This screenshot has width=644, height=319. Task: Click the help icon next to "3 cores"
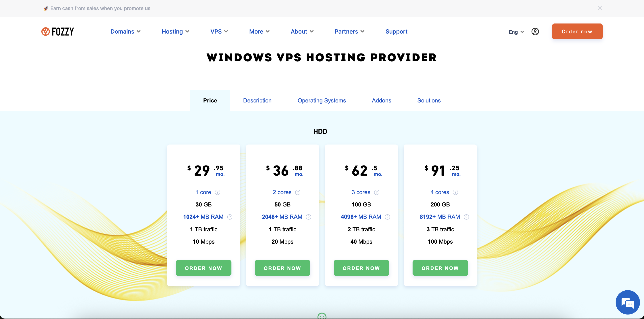(377, 192)
